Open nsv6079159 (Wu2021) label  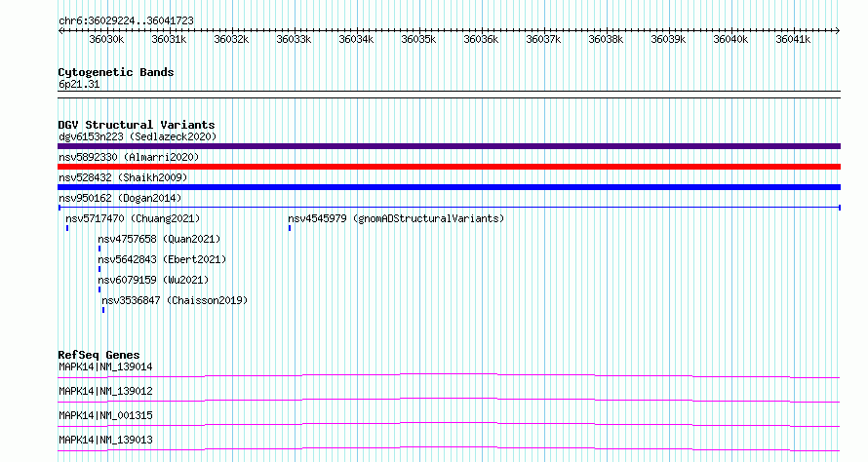tap(153, 280)
